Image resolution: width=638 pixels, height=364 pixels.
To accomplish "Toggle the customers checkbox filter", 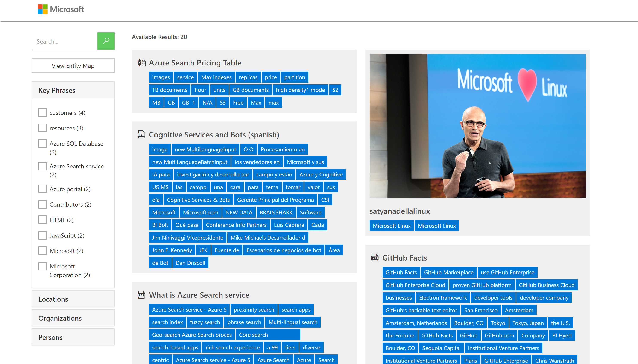I will coord(43,113).
